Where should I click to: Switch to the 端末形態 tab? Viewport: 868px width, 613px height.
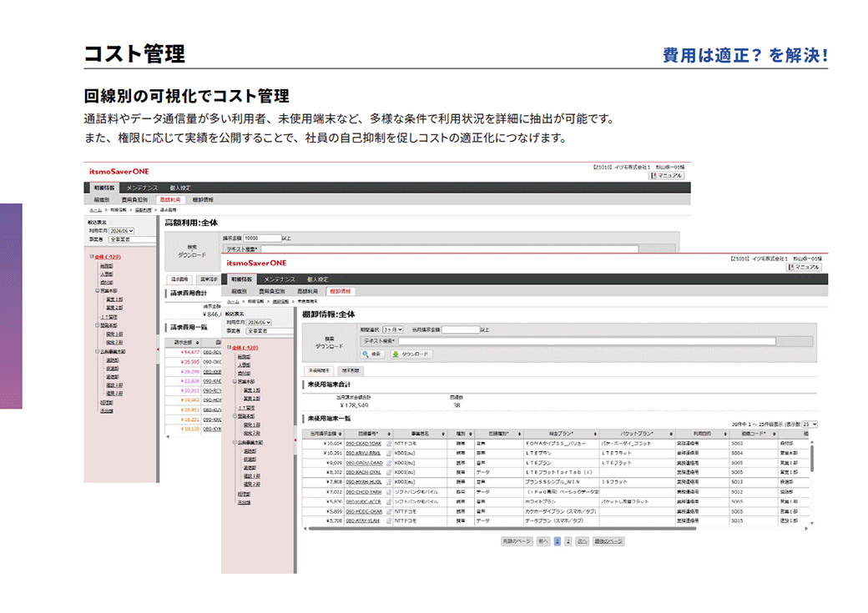coord(351,370)
